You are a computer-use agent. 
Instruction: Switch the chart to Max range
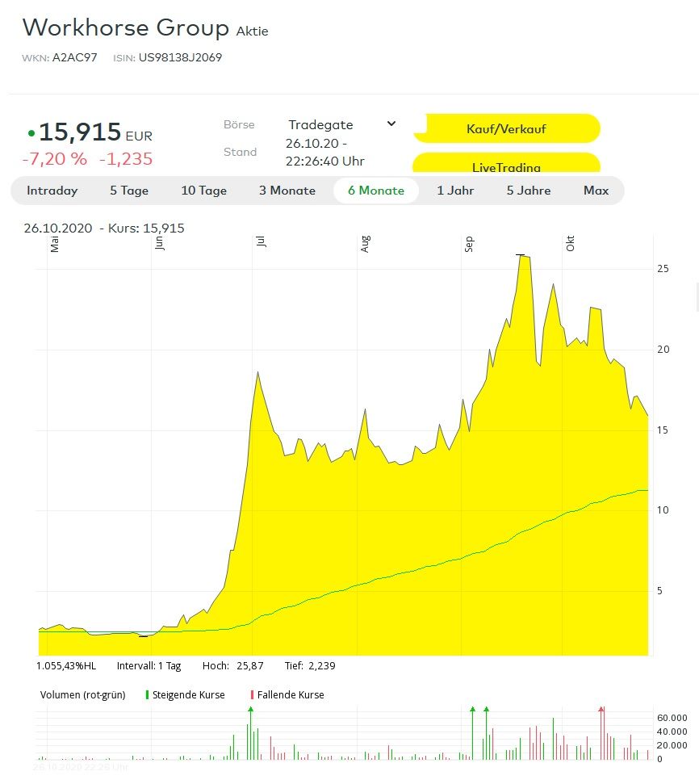596,191
